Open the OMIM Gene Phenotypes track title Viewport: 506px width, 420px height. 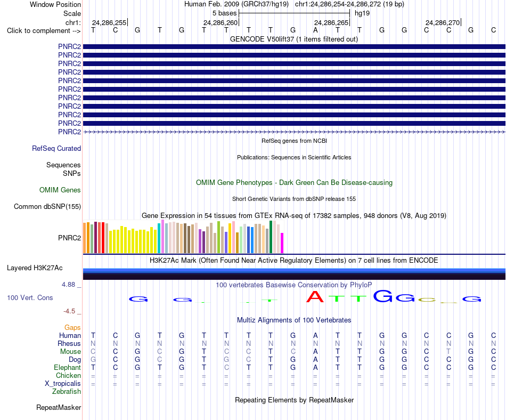pos(294,182)
